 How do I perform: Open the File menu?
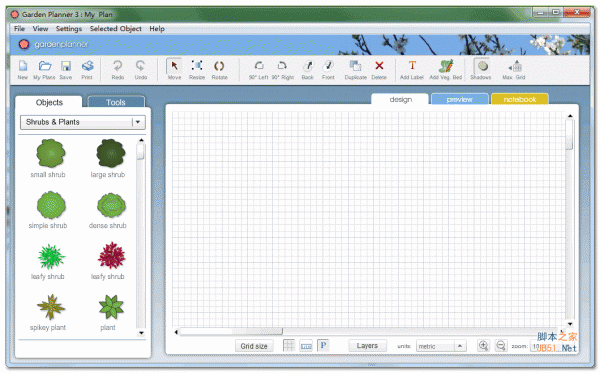19,29
